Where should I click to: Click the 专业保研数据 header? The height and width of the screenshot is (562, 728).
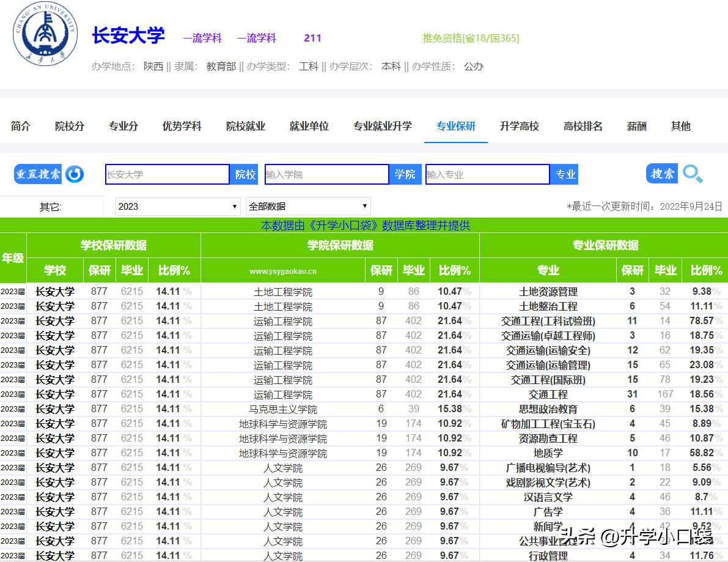tap(605, 245)
